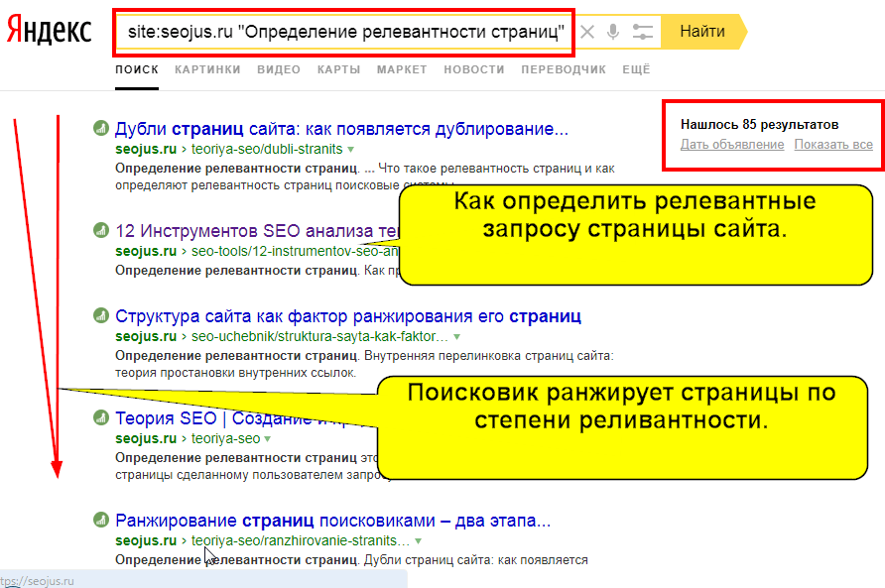885x588 pixels.
Task: Open the Карты tab
Action: click(338, 69)
